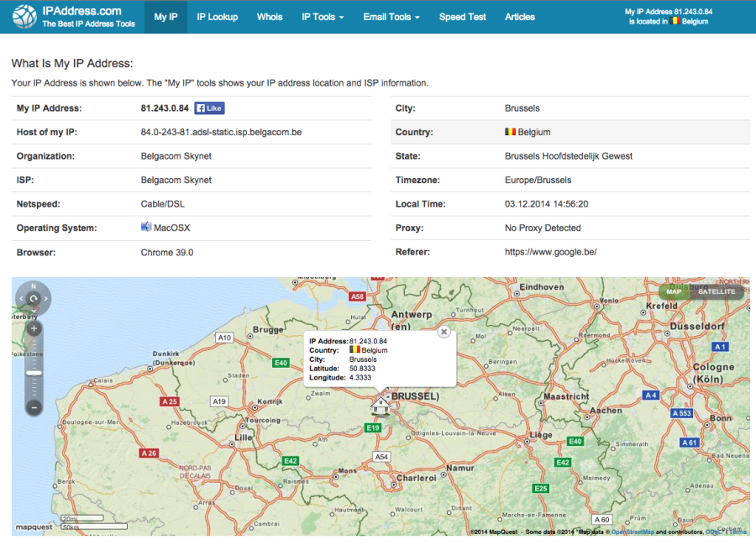756x545 pixels.
Task: Go to the Speed Test page
Action: click(462, 16)
